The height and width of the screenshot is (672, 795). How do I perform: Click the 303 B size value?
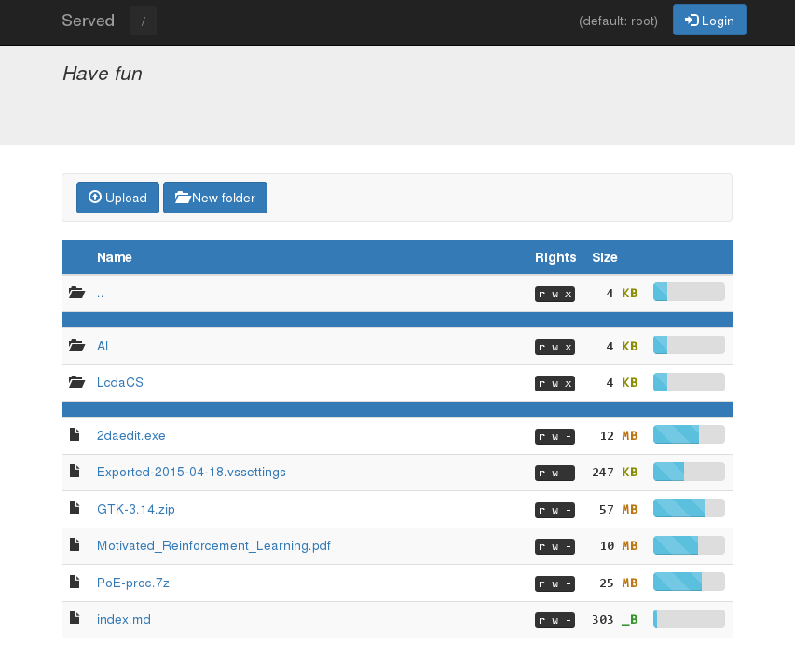(615, 620)
